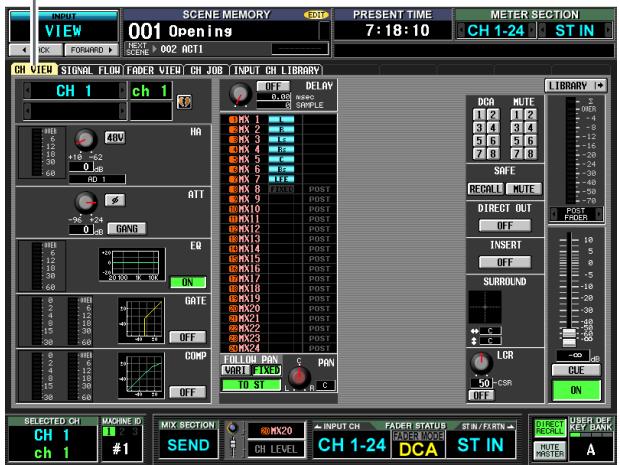Image resolution: width=620 pixels, height=465 pixels.
Task: Click the HA gain dB value field
Action: click(81, 167)
